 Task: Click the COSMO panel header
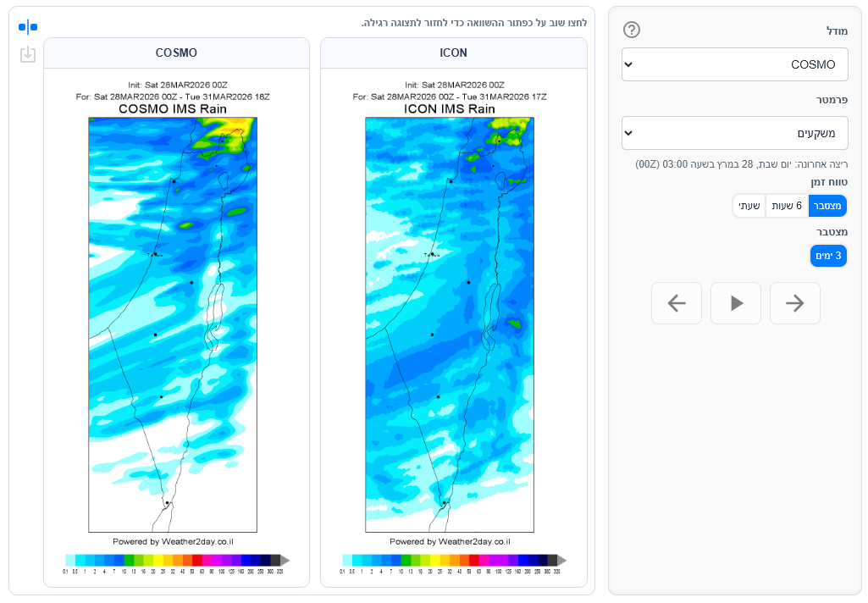coord(176,53)
